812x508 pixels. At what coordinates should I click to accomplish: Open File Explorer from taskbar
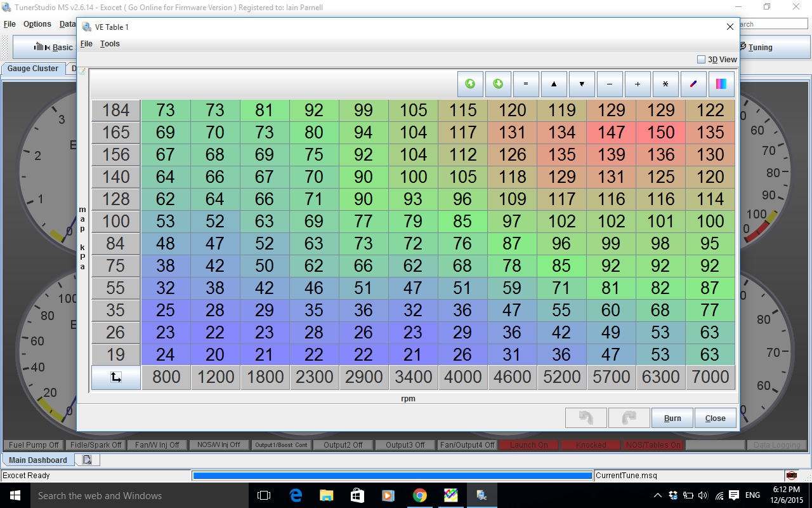click(x=327, y=495)
